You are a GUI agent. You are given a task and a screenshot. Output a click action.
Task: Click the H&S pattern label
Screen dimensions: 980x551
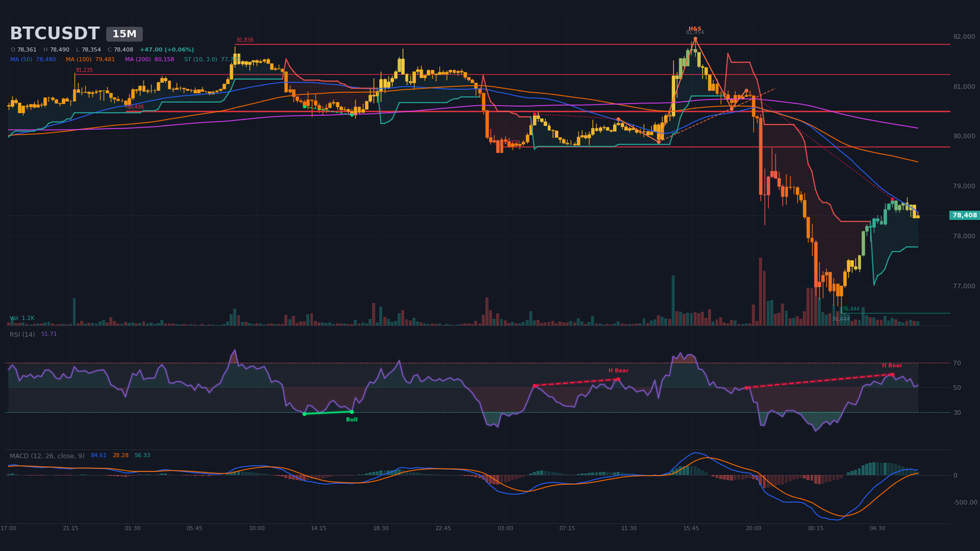695,29
